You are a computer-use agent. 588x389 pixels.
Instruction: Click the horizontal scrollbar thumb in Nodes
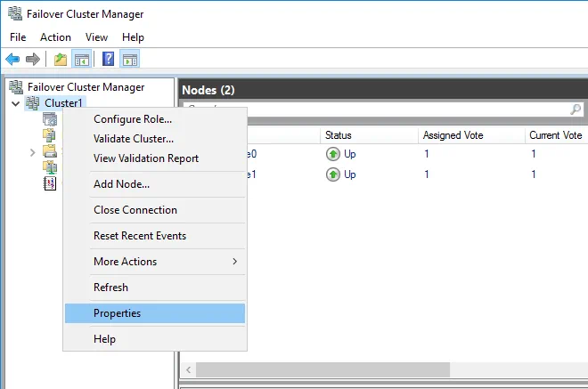(x=323, y=369)
